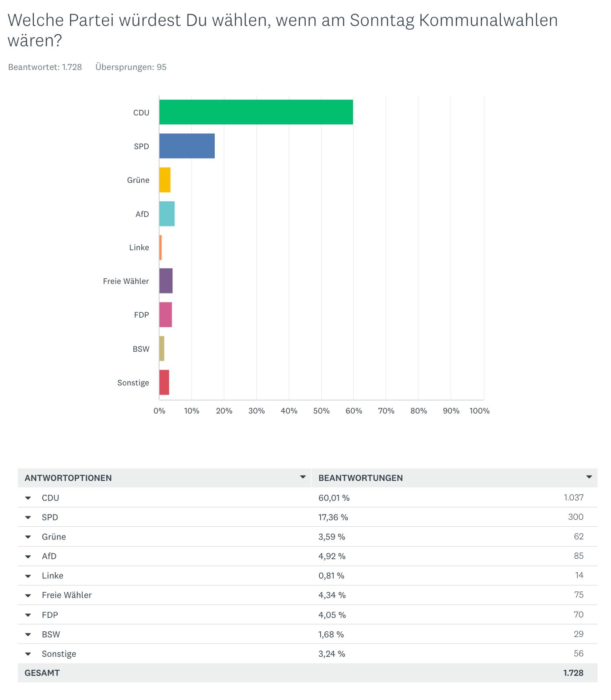Click the Freie Wähler row arrow

click(x=28, y=595)
